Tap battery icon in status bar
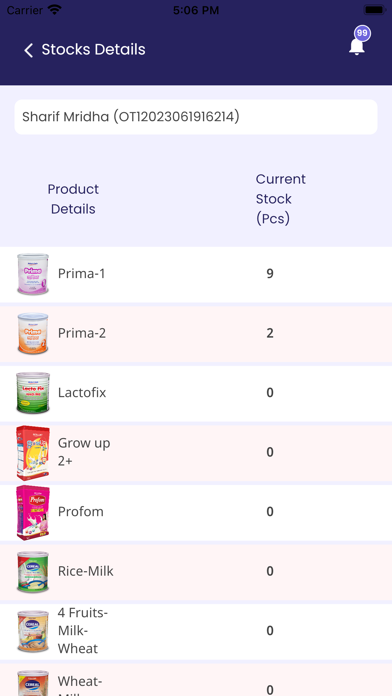Image resolution: width=392 pixels, height=696 pixels. pyautogui.click(x=374, y=10)
